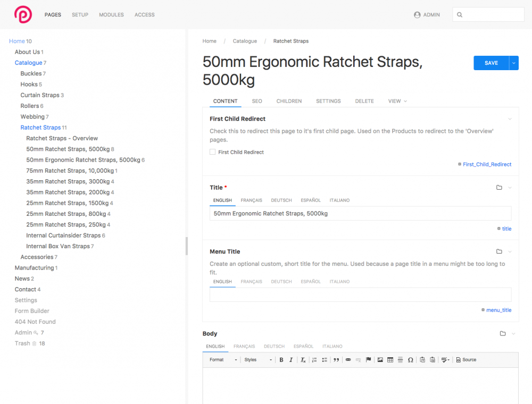
Task: Click the Bold icon in Body editor
Action: 281,360
